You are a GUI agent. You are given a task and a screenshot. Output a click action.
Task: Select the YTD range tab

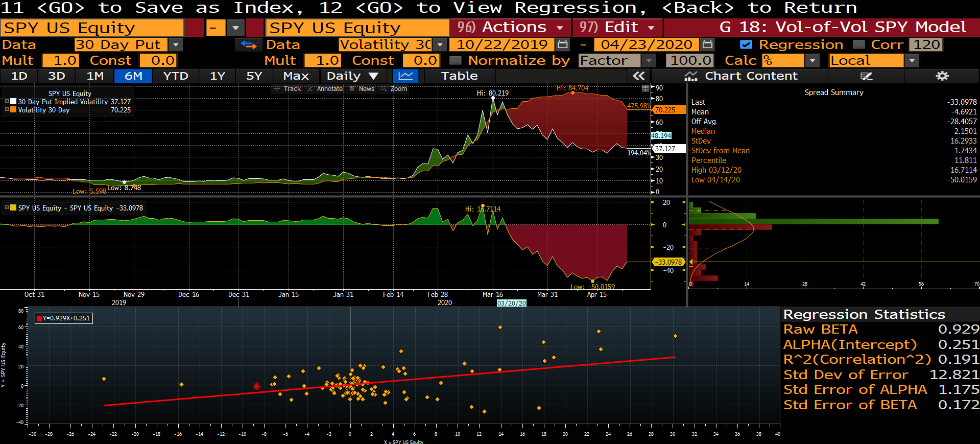click(176, 76)
